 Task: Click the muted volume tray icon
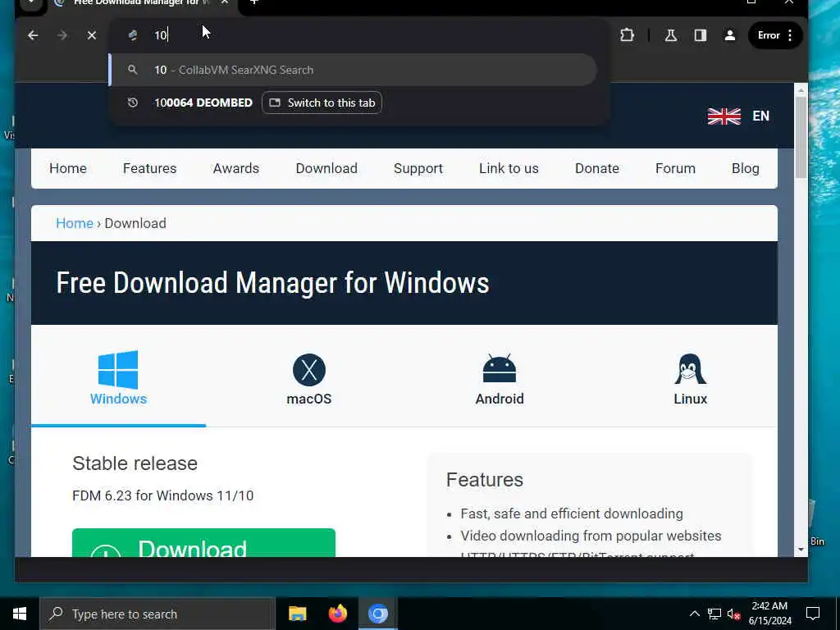[733, 614]
